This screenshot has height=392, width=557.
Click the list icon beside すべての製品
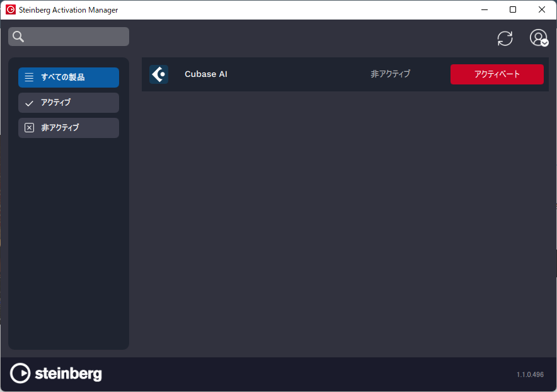[x=29, y=78]
